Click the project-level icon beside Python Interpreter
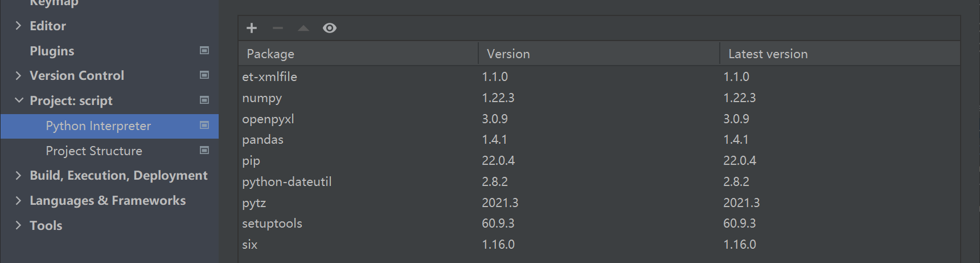The image size is (980, 263). [204, 125]
